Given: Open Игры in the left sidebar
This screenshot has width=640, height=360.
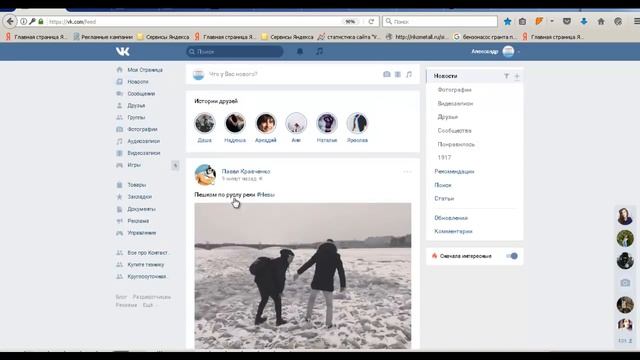Looking at the screenshot, I should pos(134,165).
